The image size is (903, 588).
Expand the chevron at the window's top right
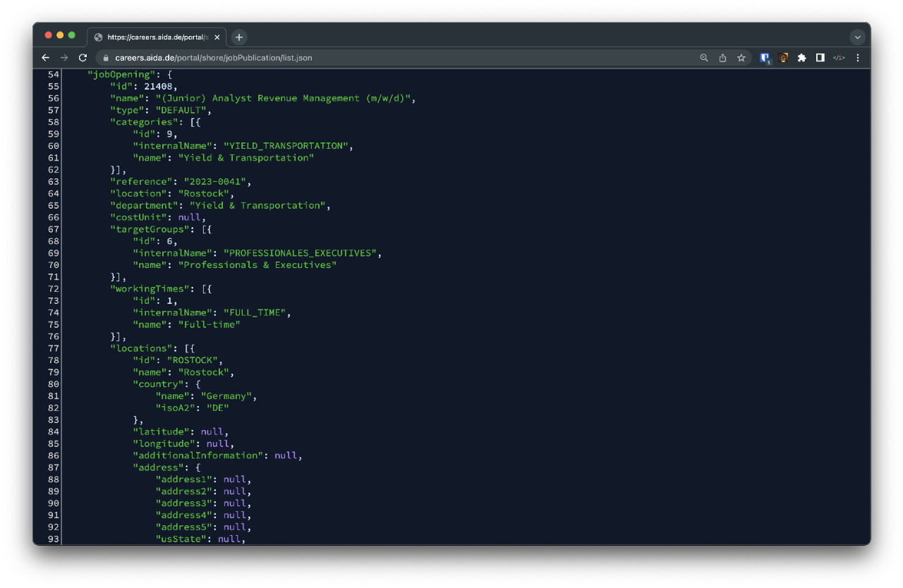pyautogui.click(x=858, y=37)
